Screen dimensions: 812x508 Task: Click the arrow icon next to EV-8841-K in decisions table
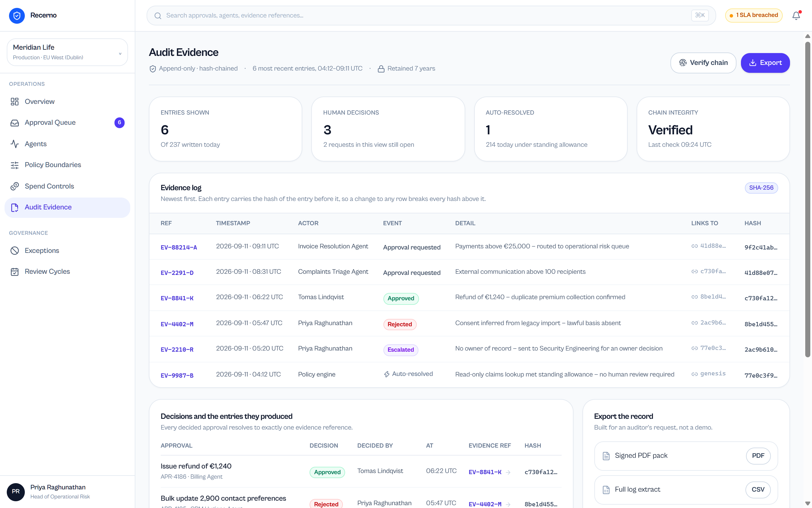pos(508,472)
